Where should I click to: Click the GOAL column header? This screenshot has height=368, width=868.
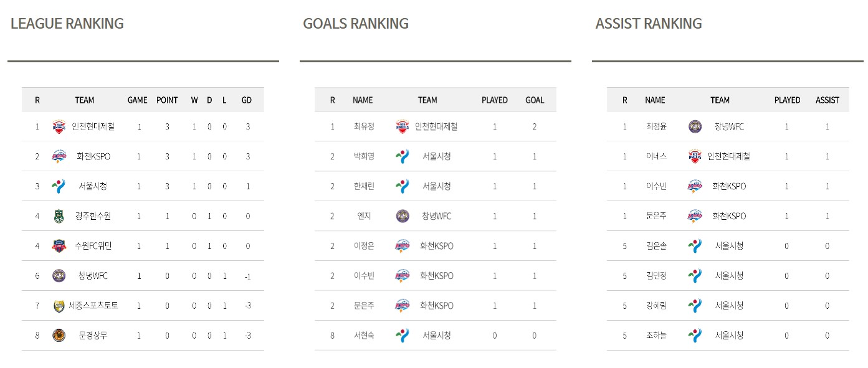coord(535,100)
